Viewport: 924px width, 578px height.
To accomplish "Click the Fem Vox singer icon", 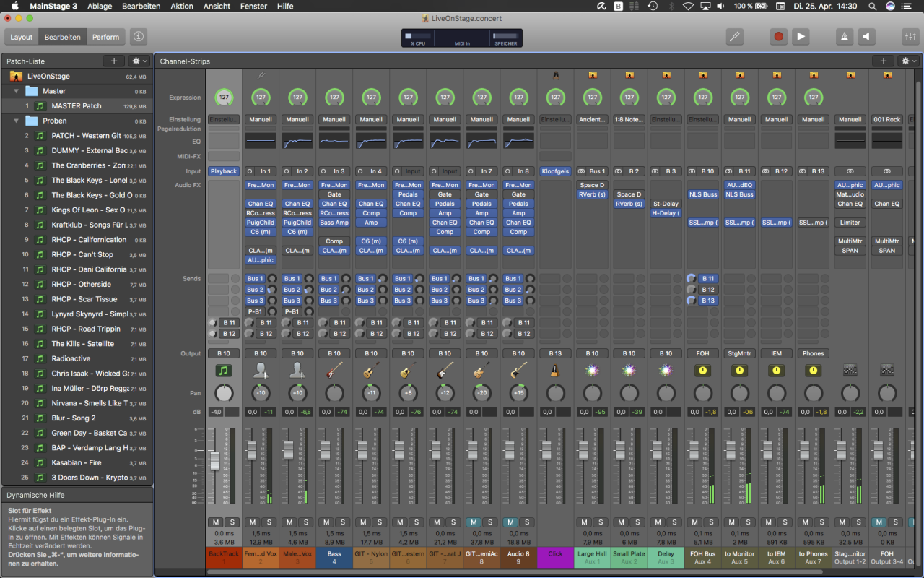I will pos(261,371).
